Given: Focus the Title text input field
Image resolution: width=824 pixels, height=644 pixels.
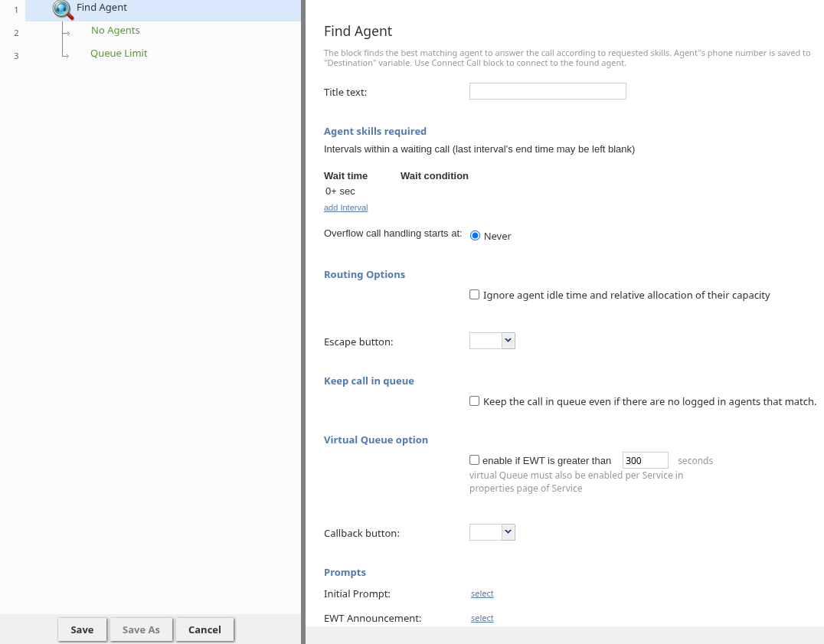Looking at the screenshot, I should (x=548, y=91).
